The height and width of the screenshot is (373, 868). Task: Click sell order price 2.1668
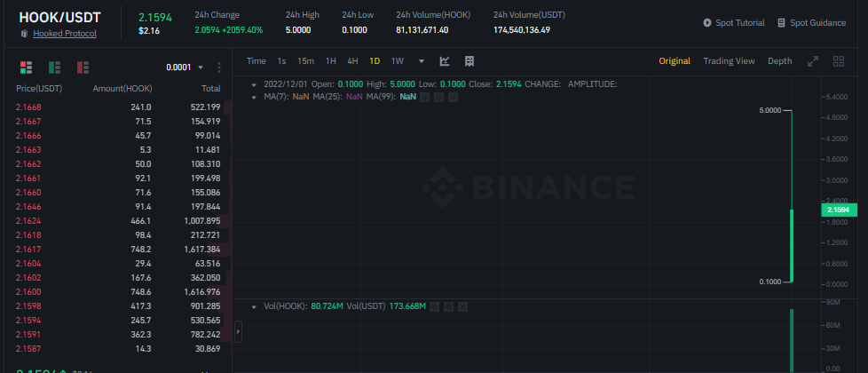pyautogui.click(x=28, y=107)
